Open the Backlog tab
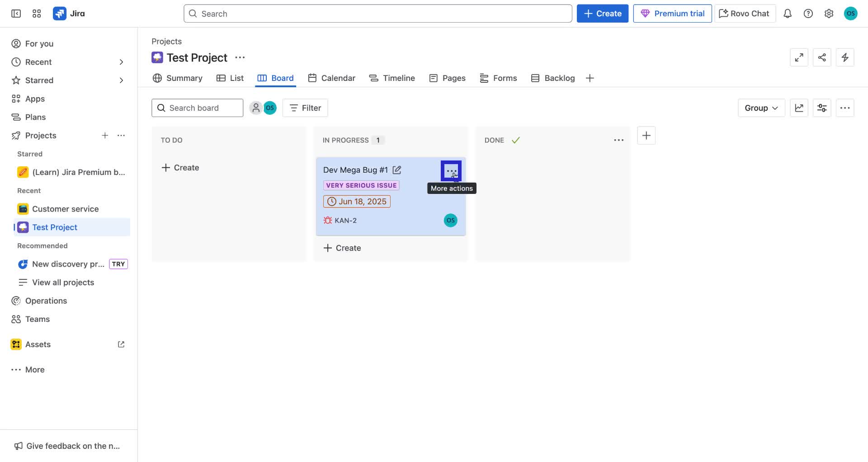 [559, 78]
